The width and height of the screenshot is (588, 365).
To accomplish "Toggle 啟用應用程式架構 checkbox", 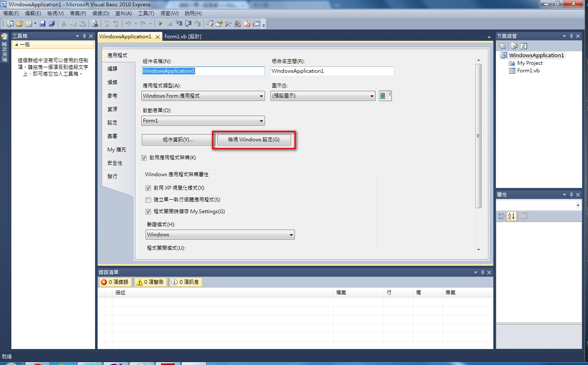I will [144, 158].
